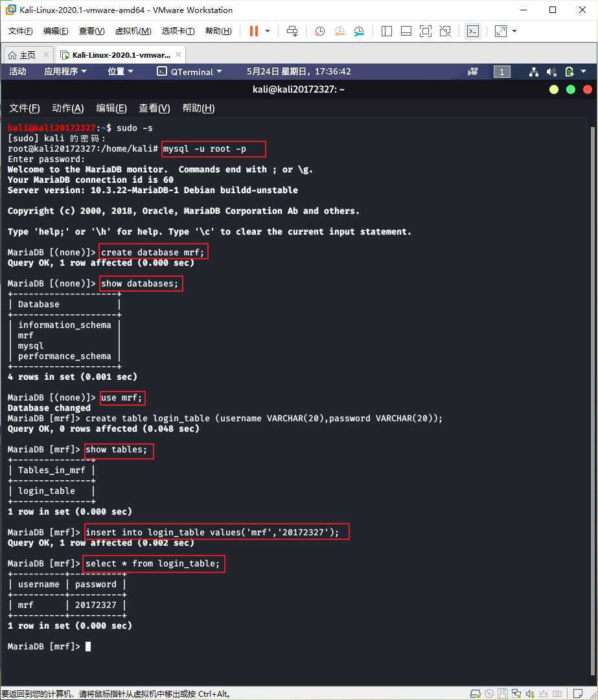Click VMware window title bar text

(126, 10)
